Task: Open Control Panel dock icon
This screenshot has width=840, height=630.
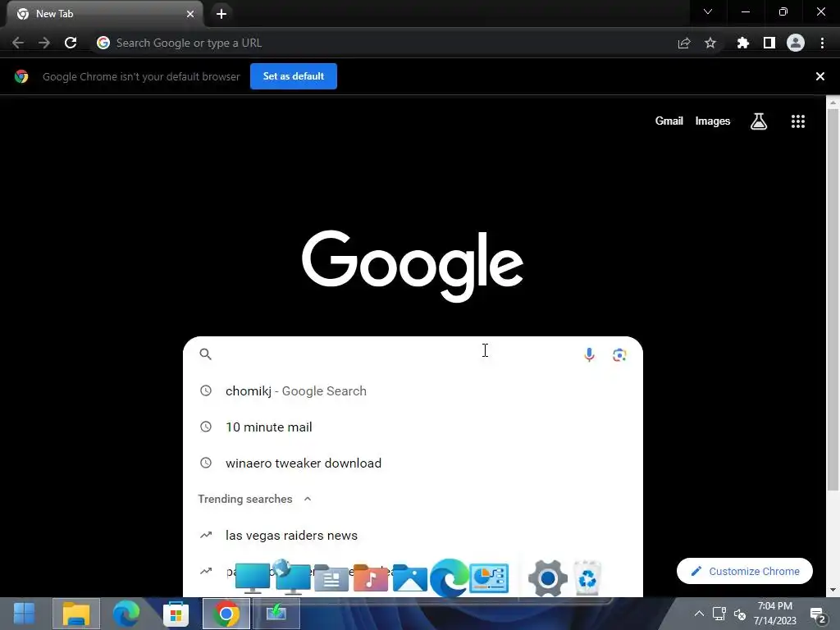Action: click(x=489, y=577)
